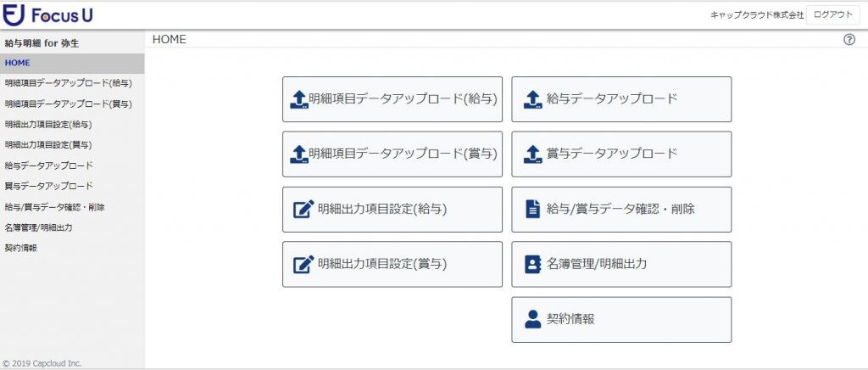The width and height of the screenshot is (868, 370).
Task: Click person icon on 契約情報 tile
Action: 532,319
